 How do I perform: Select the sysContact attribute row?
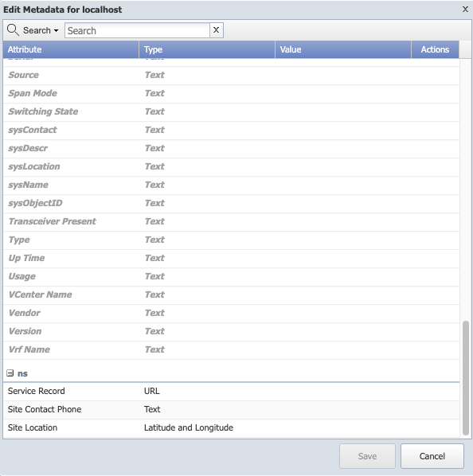coord(232,131)
